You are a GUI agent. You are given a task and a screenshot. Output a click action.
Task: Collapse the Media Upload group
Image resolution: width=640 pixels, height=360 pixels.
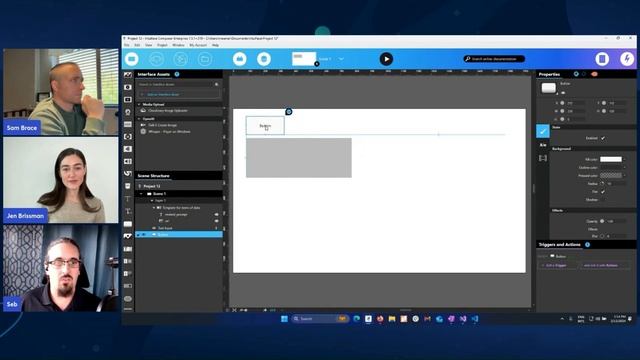click(139, 104)
